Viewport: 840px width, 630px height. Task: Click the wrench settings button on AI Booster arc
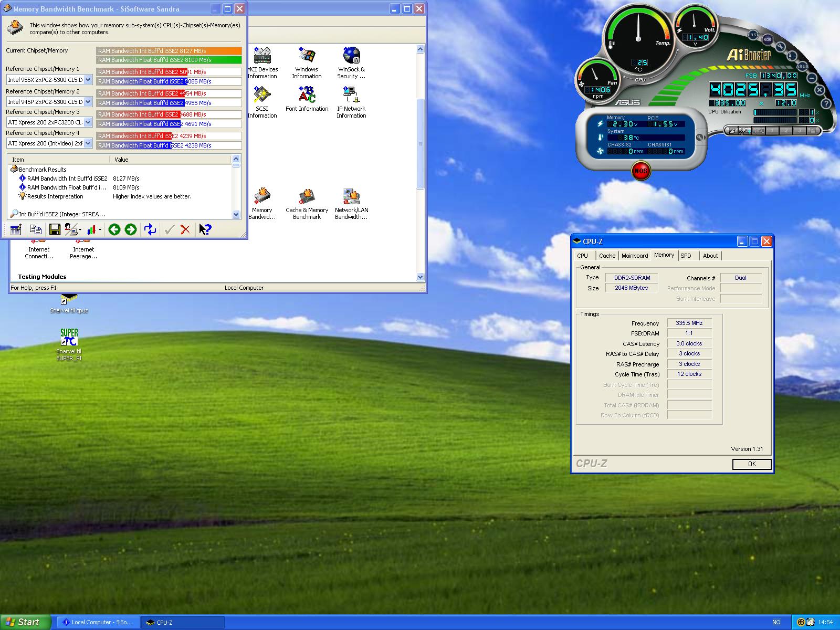pyautogui.click(x=780, y=47)
